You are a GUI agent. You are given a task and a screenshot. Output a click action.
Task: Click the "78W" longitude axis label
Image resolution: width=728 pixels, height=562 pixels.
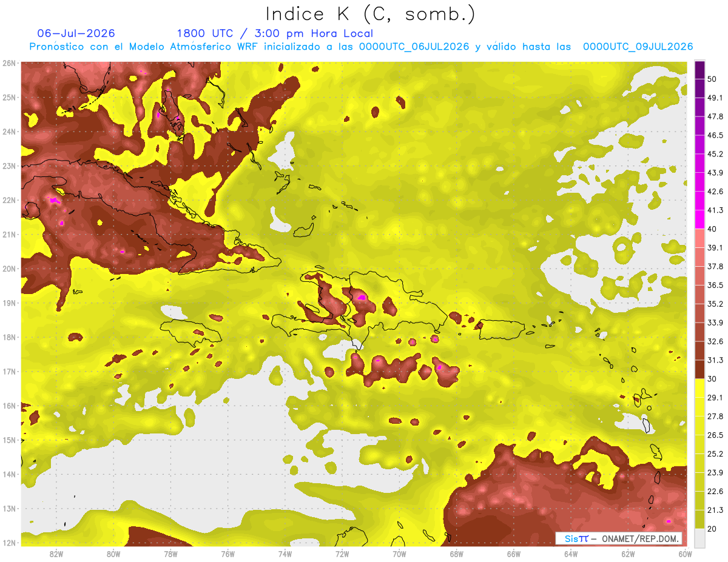[x=170, y=554]
